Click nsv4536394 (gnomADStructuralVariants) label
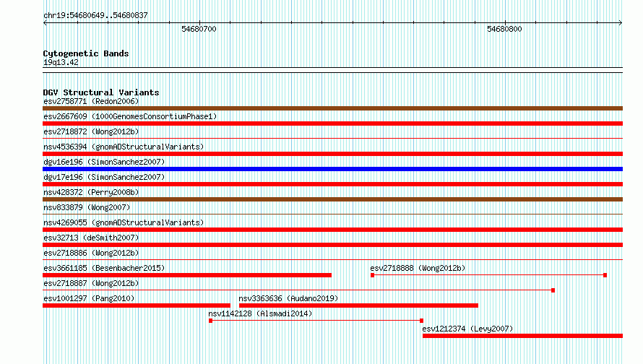Image resolution: width=643 pixels, height=364 pixels. [124, 147]
